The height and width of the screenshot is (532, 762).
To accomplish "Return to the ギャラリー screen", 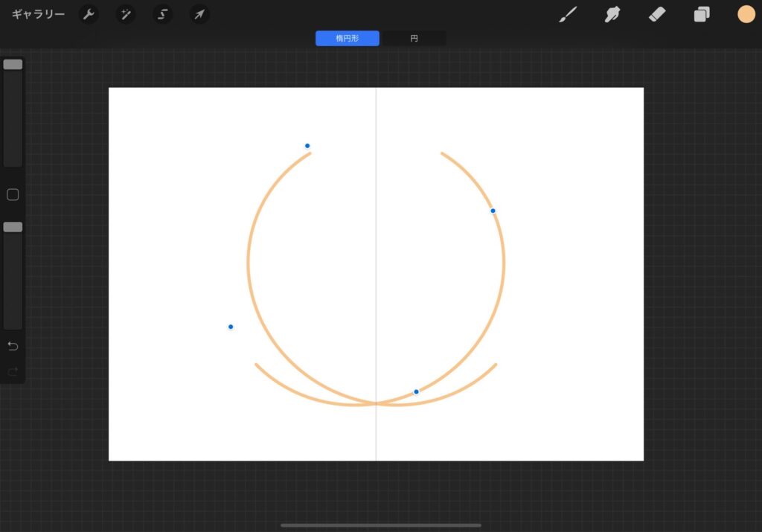I will coord(36,13).
